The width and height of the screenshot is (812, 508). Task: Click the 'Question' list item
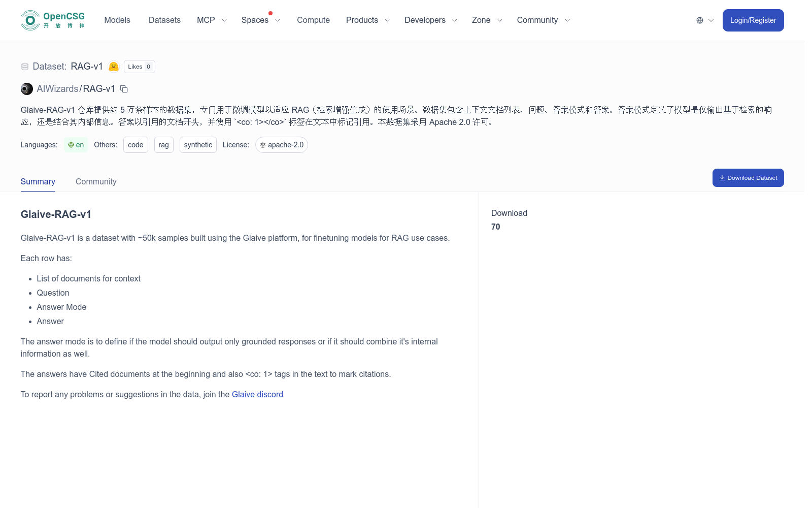pyautogui.click(x=53, y=293)
